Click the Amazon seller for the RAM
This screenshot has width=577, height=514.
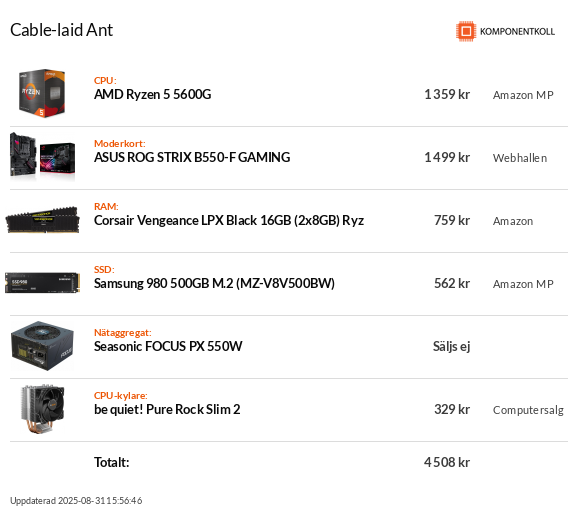pos(513,221)
